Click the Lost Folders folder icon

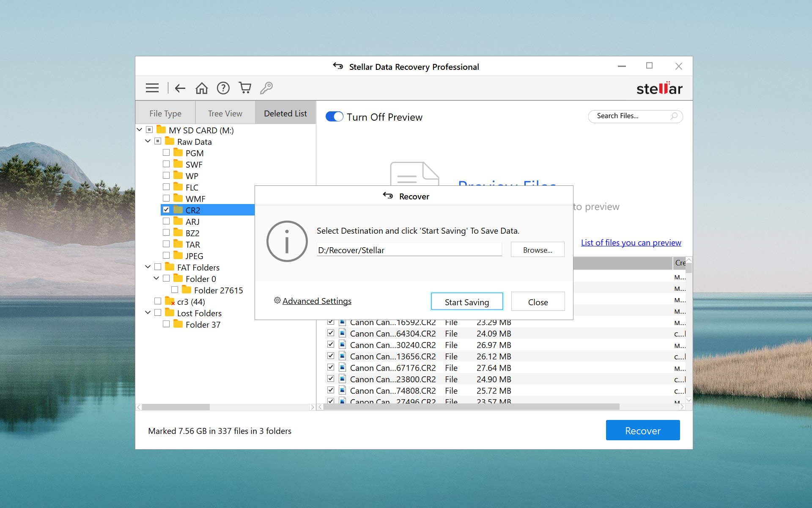tap(170, 312)
